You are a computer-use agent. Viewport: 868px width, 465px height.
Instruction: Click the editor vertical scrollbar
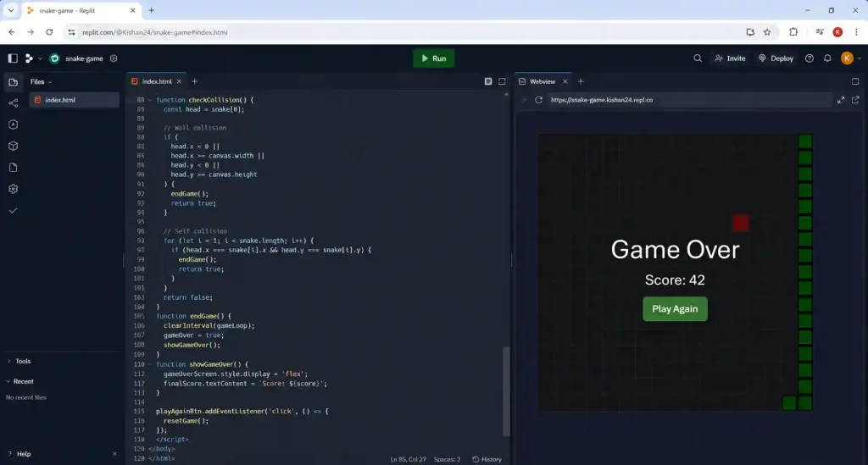[506, 391]
